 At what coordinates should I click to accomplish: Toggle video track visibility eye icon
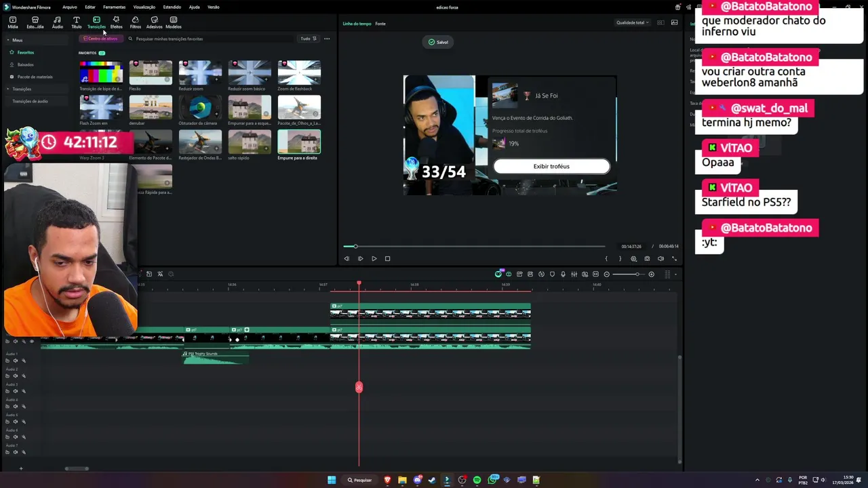pos(31,341)
